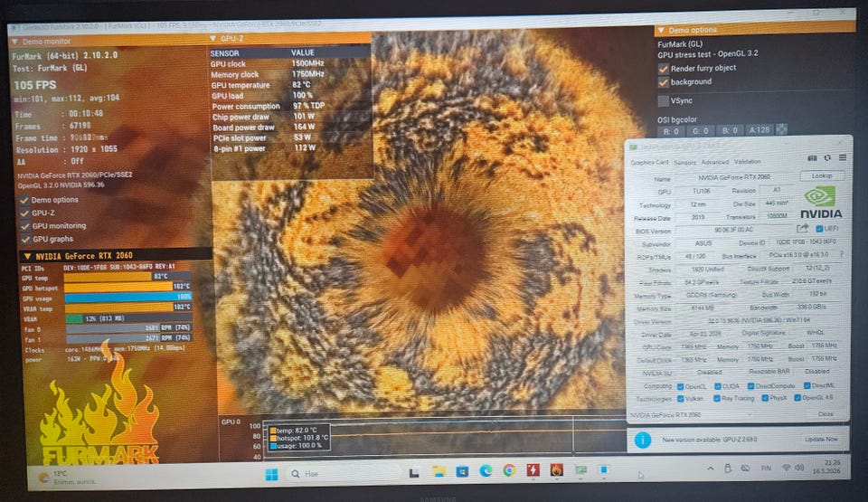
Task: Click the "105 FPS" readout
Action: [35, 85]
